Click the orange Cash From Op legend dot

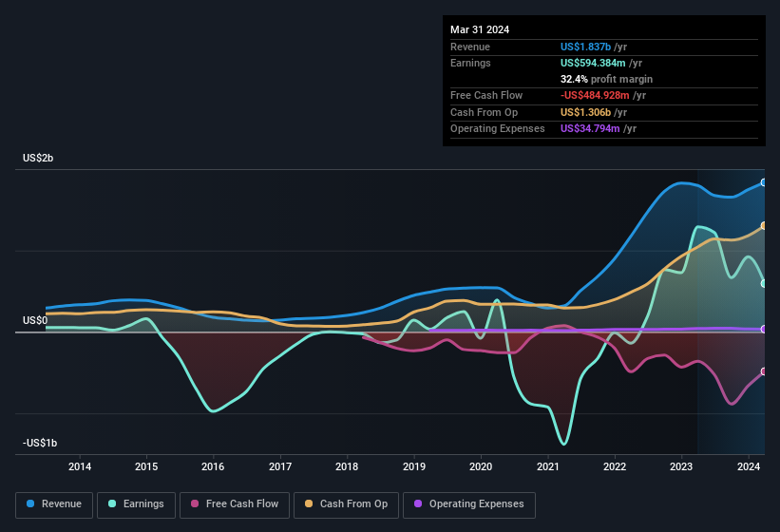click(x=310, y=504)
